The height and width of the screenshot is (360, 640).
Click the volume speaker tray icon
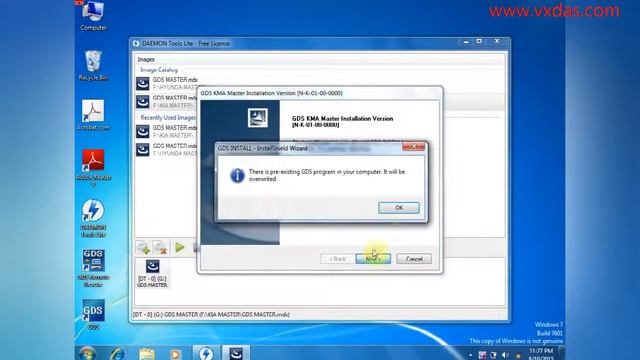(x=505, y=356)
